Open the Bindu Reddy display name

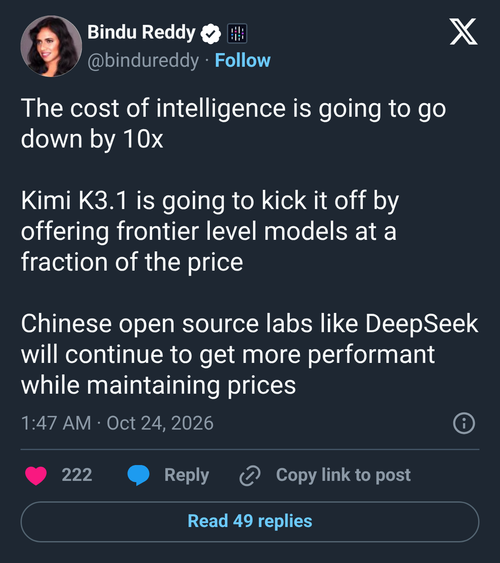click(x=141, y=32)
